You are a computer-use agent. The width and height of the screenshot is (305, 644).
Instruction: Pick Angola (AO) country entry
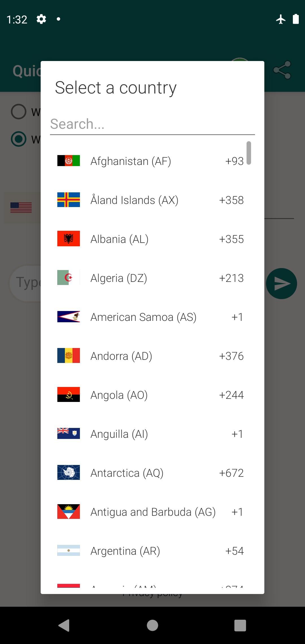tap(119, 395)
